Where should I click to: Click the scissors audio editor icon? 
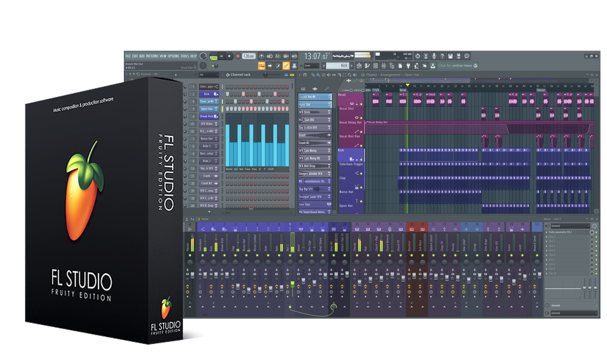click(x=426, y=56)
